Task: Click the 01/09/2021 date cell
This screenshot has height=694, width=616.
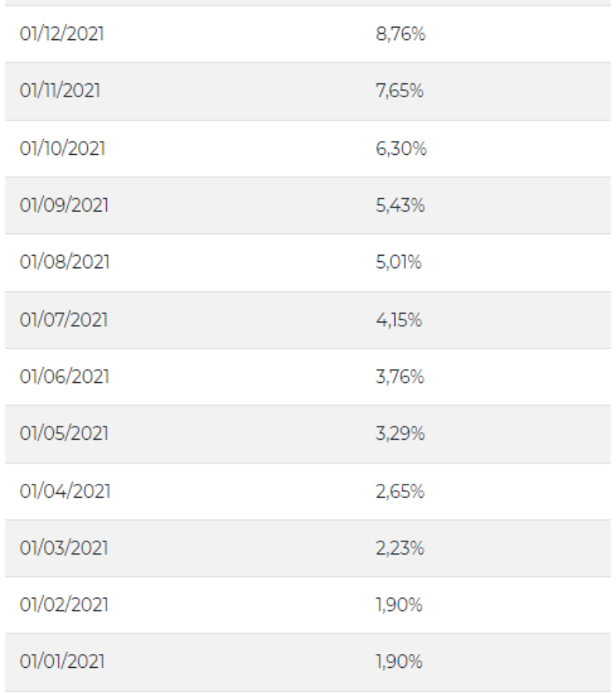Action: coord(62,206)
